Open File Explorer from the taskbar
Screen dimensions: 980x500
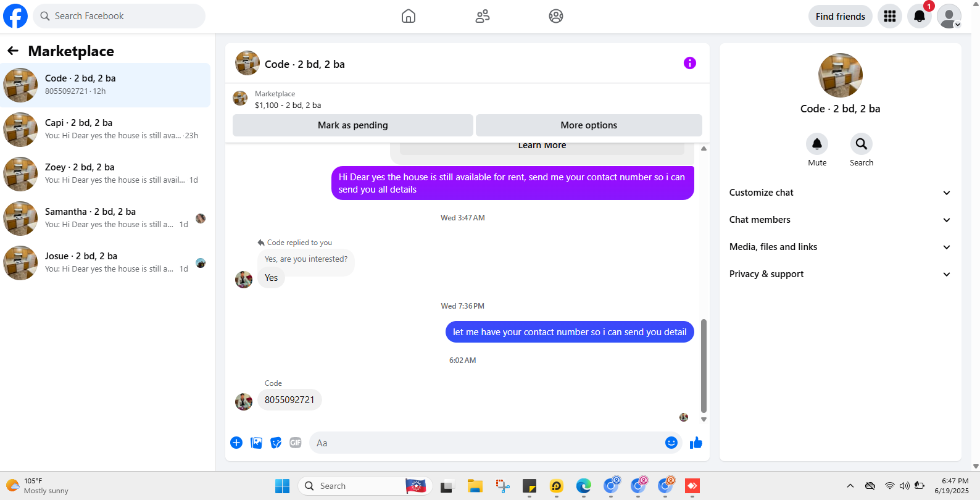point(475,486)
